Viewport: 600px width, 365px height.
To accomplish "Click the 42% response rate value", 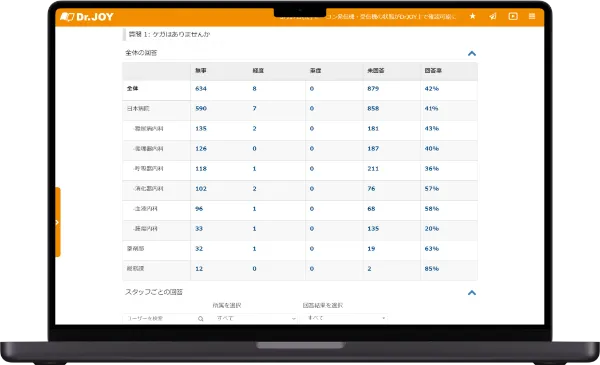I will [432, 89].
